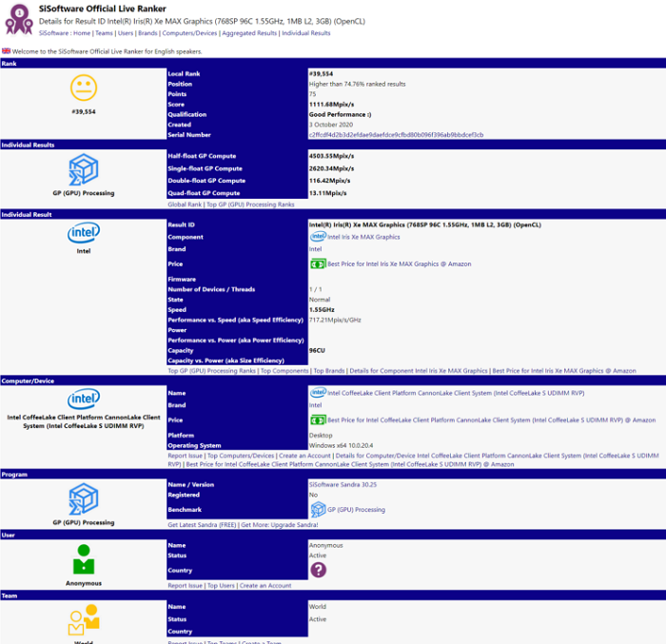The image size is (666, 644).
Task: Click Create an Account in Computer/Device section
Action: pyautogui.click(x=304, y=456)
